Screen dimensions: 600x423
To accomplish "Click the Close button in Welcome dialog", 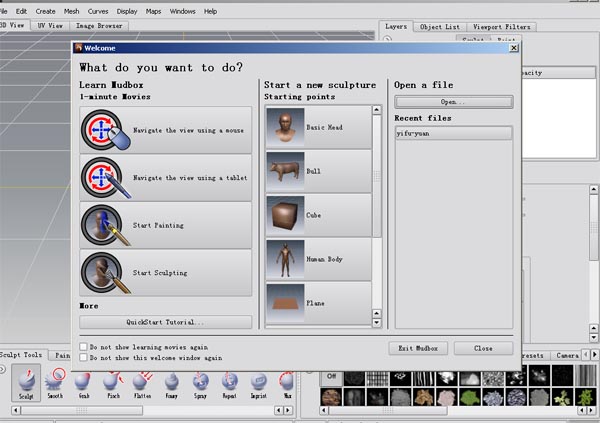I will click(x=483, y=348).
